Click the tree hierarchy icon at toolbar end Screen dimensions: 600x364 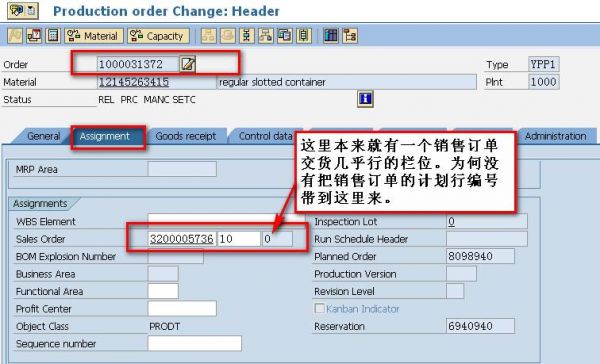coord(350,36)
